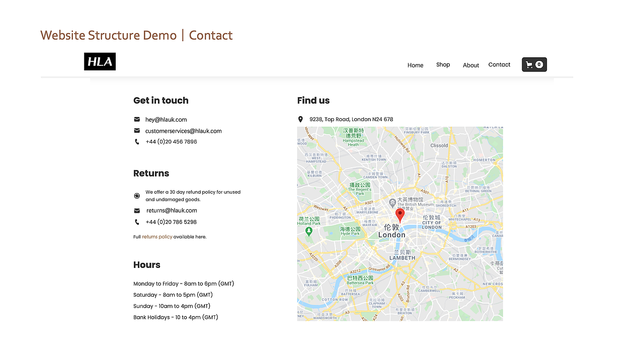Image resolution: width=644 pixels, height=362 pixels.
Task: Click the Hours heading
Action: pos(147,265)
